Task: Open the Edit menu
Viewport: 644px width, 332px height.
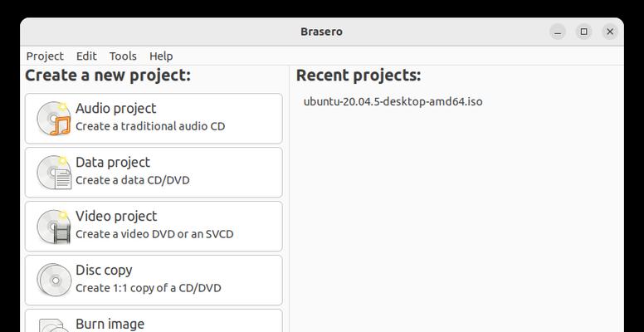Action: click(86, 56)
